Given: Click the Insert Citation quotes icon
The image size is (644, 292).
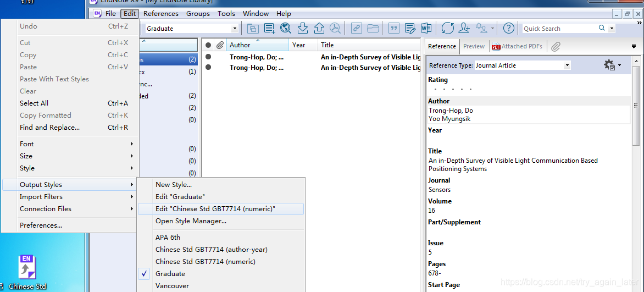Looking at the screenshot, I should [x=393, y=29].
